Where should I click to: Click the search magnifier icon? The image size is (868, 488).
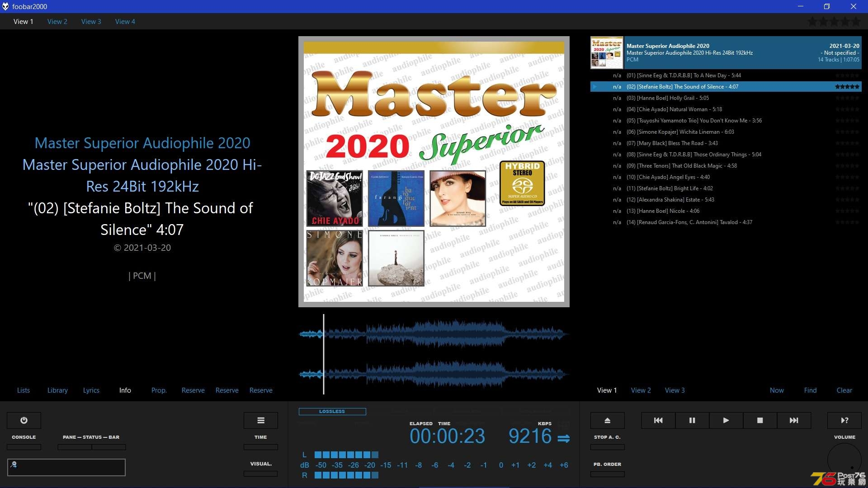pos(14,464)
